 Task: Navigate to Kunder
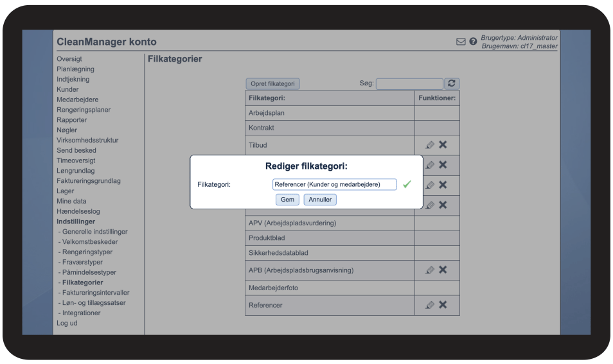click(x=67, y=89)
